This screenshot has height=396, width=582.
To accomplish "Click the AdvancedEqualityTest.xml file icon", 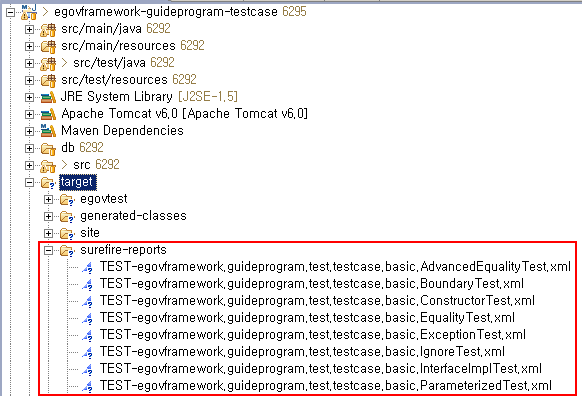I will click(88, 267).
